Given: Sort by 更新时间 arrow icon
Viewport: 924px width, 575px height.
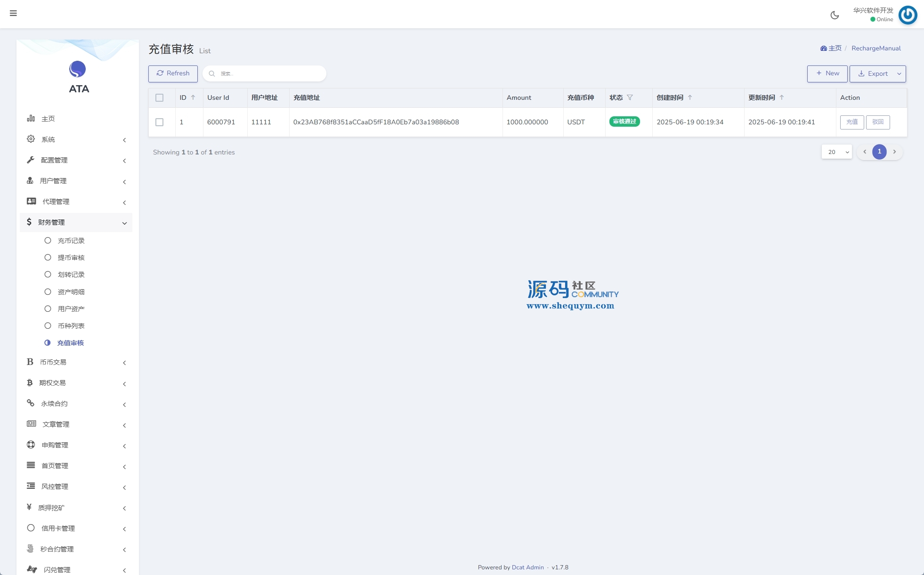Looking at the screenshot, I should point(782,97).
